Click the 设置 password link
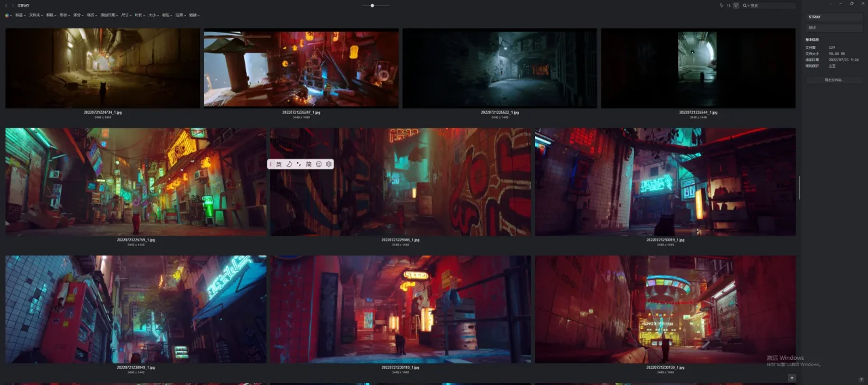Screen dimensions: 868x385 tap(832, 66)
